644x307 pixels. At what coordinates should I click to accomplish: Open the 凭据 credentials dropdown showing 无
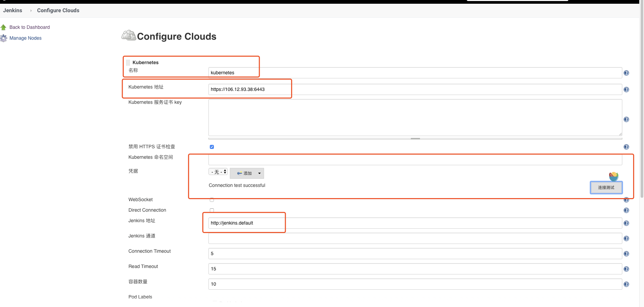point(218,172)
